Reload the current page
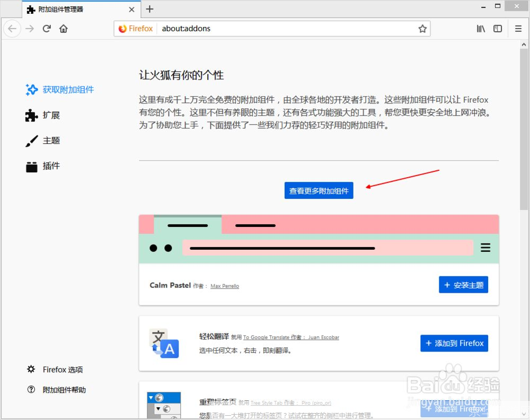The width and height of the screenshot is (530, 420). [x=47, y=29]
